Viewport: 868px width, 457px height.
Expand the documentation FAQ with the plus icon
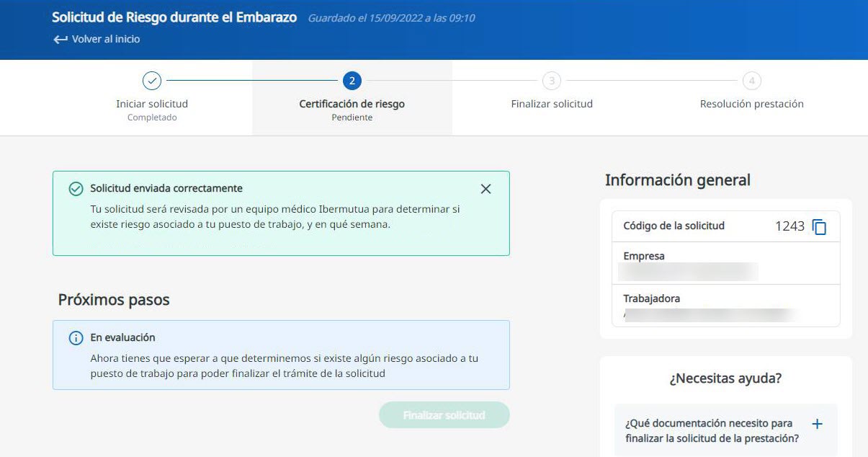point(817,424)
